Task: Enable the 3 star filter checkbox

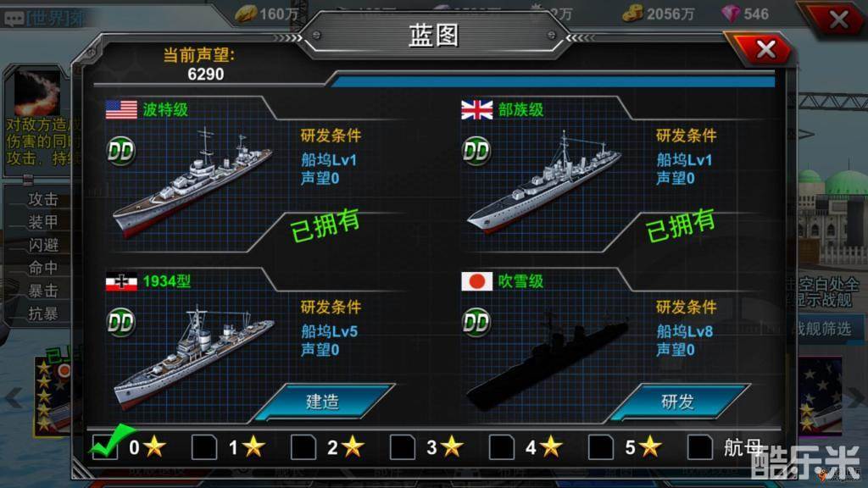Action: coord(403,447)
